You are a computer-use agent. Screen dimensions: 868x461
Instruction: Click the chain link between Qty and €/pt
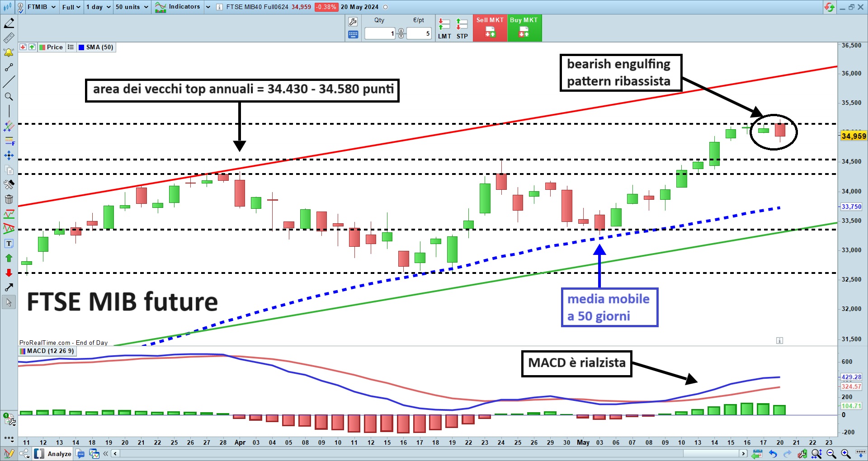point(401,33)
